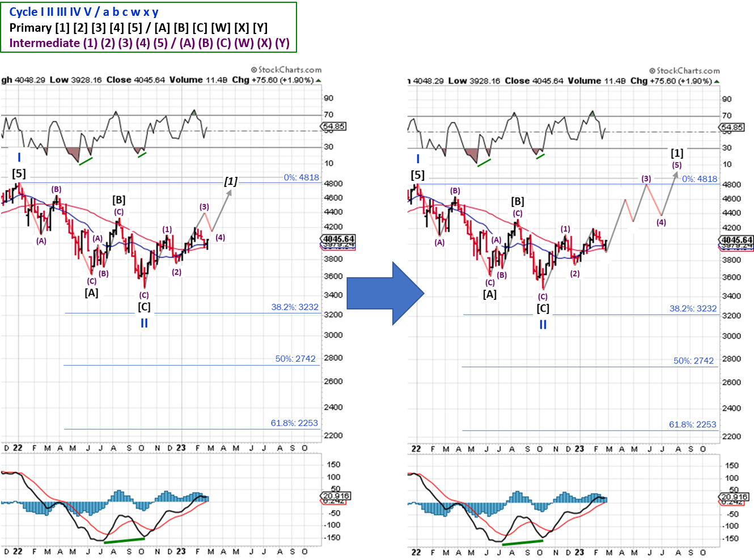This screenshot has height=560, width=754.
Task: Click the purple (5) label in right chart
Action: pos(677,166)
